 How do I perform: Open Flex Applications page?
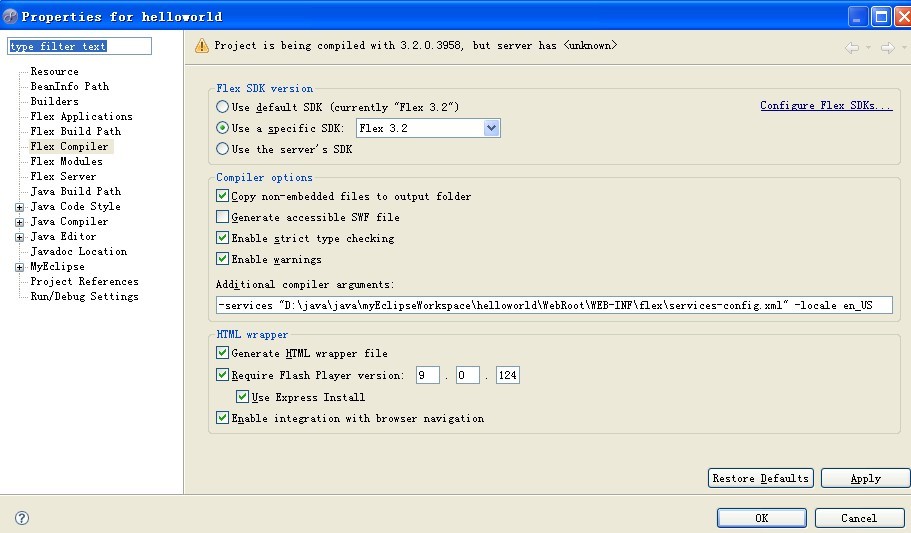(x=81, y=116)
